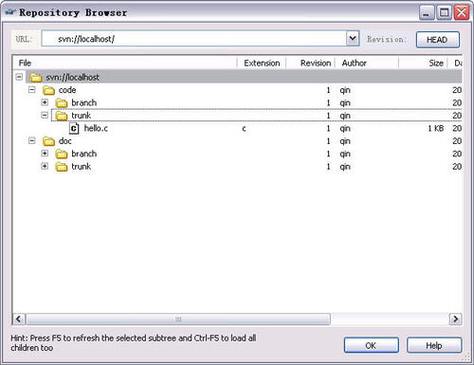Minimize the Repository Browser window

click(x=427, y=13)
